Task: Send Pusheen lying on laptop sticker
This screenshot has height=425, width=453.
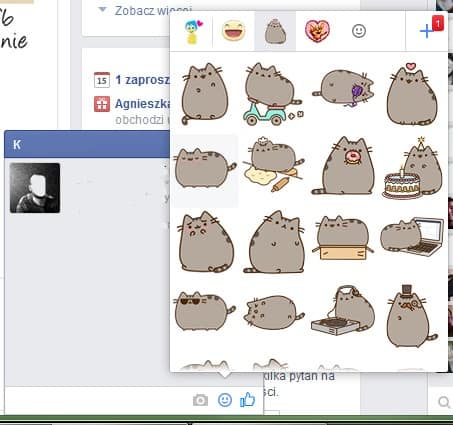Action: tap(412, 237)
